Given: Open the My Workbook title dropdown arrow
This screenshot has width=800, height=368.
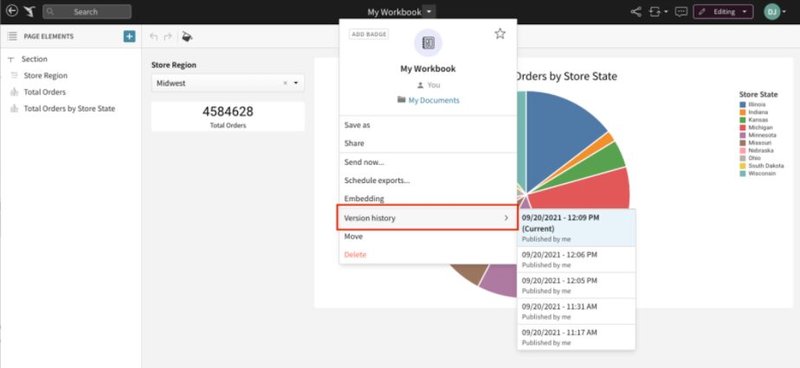Looking at the screenshot, I should point(430,12).
